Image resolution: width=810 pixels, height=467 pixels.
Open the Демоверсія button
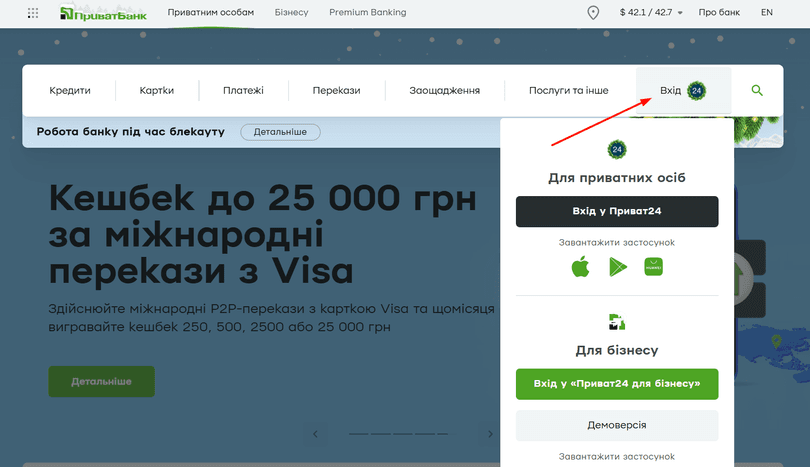click(x=617, y=425)
